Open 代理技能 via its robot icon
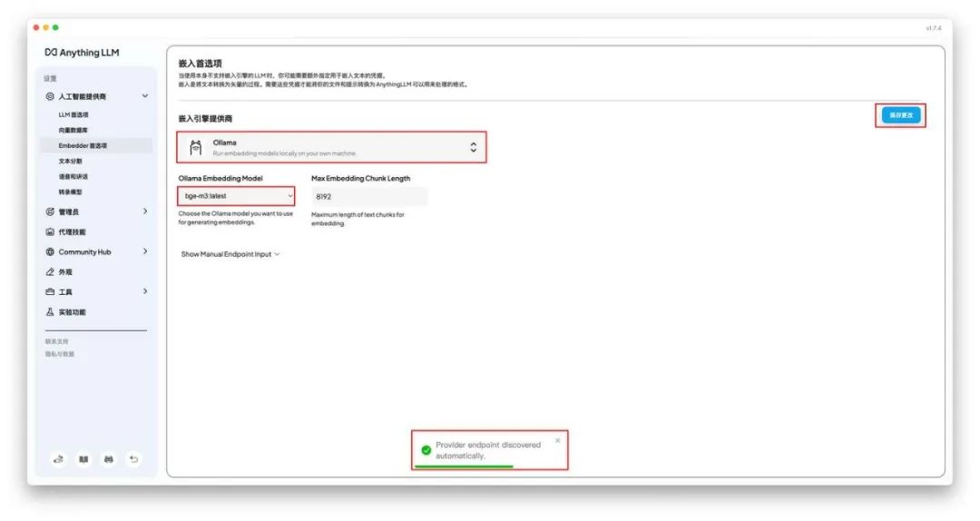This screenshot has height=521, width=980. [x=50, y=232]
